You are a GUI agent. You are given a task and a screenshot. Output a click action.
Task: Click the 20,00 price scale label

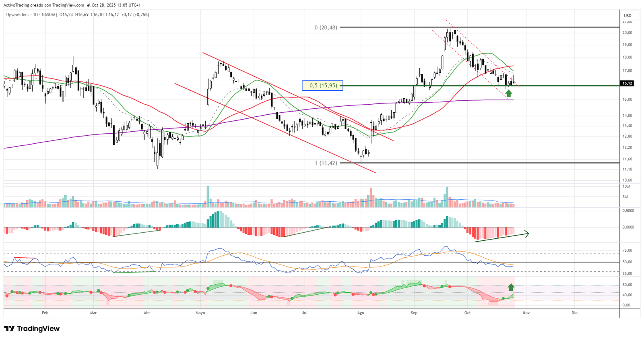coord(627,33)
